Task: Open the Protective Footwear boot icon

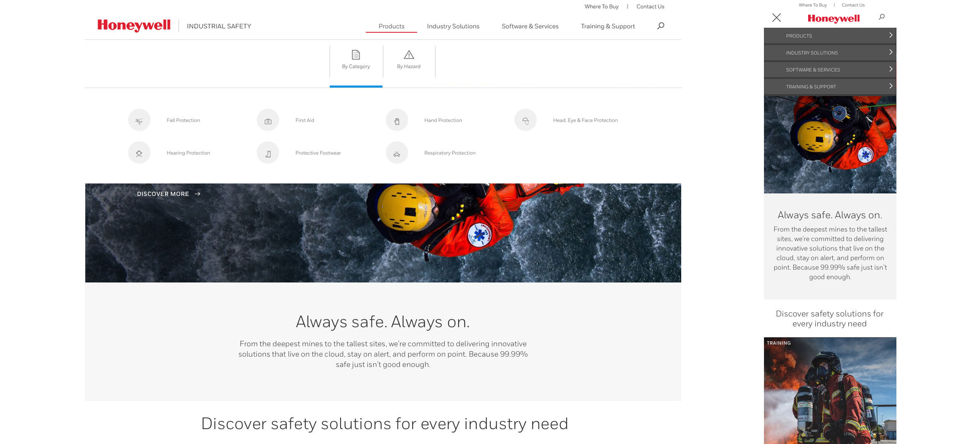Action: (268, 153)
